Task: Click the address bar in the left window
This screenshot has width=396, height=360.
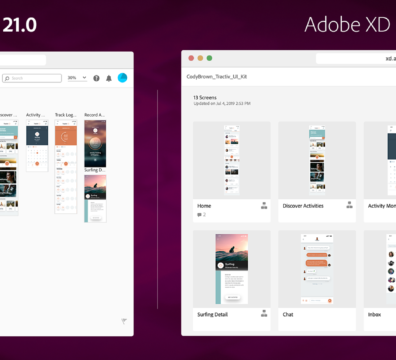Action: (23, 60)
